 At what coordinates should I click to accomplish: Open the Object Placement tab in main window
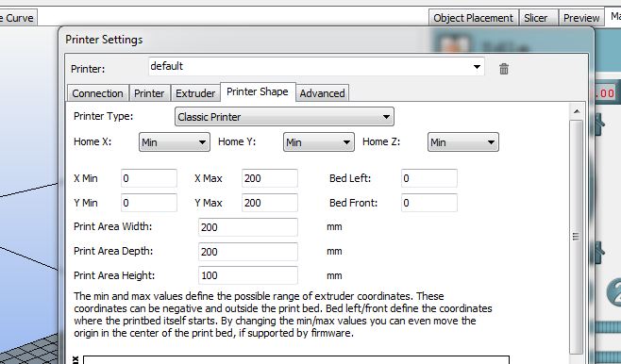click(473, 18)
